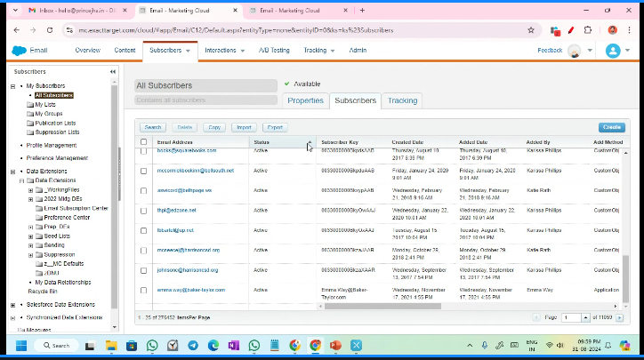
Task: Click the horizontal scrollbar of the grid
Action: coord(382,307)
